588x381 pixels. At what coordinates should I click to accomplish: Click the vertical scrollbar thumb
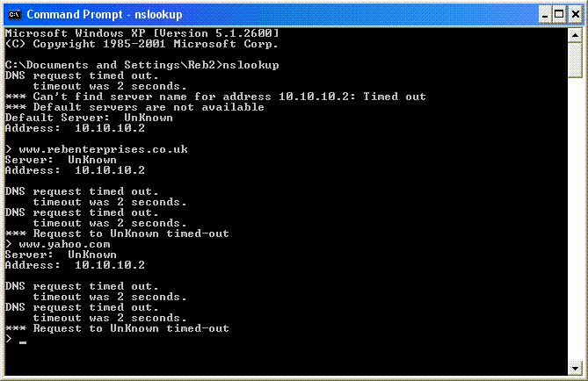(575, 61)
